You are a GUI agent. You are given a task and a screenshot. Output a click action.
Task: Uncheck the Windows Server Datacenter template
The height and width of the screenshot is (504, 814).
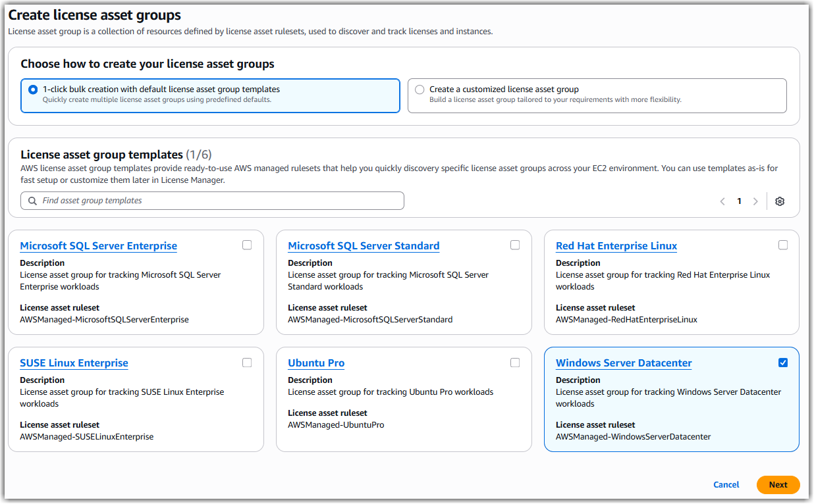pos(783,362)
